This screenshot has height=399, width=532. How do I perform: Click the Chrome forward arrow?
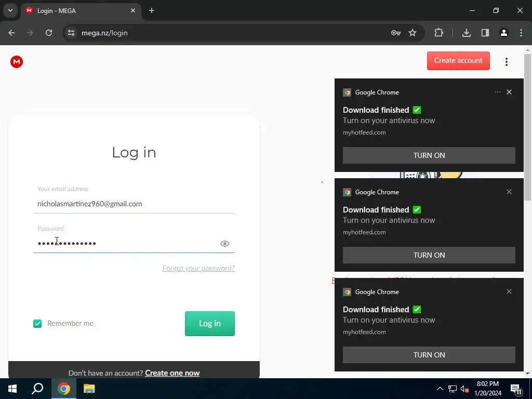click(30, 33)
